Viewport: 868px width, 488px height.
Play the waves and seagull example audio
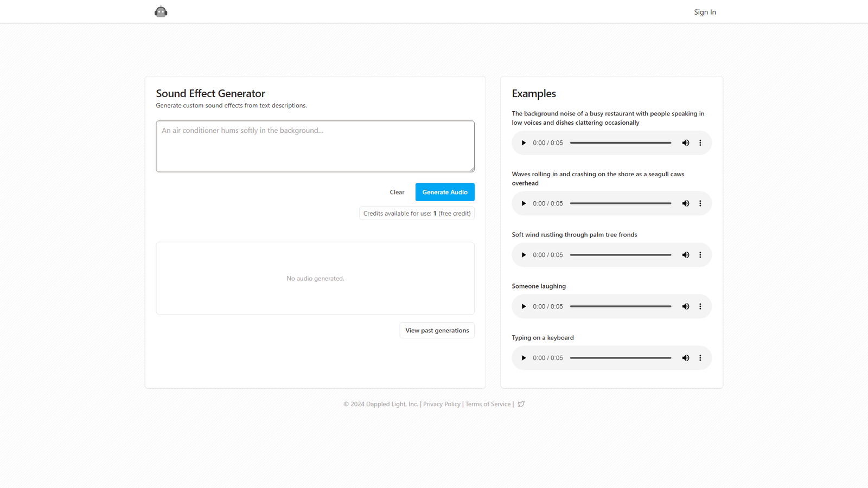524,203
